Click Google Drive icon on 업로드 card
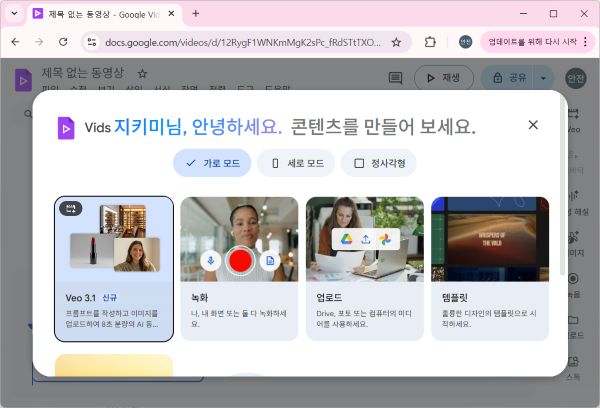Image resolution: width=600 pixels, height=408 pixels. 346,239
